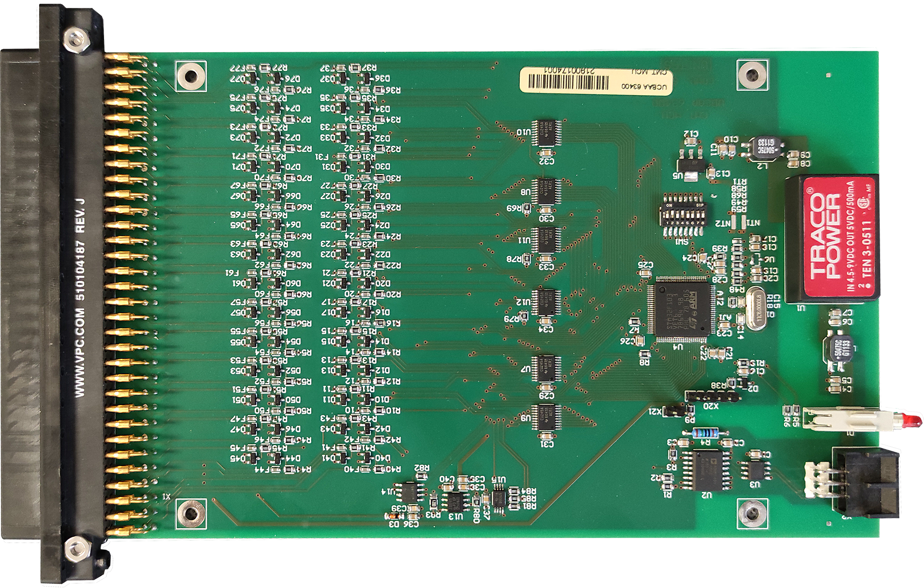Click the U14 chip below R82
This screenshot has width=924, height=588.
(409, 492)
